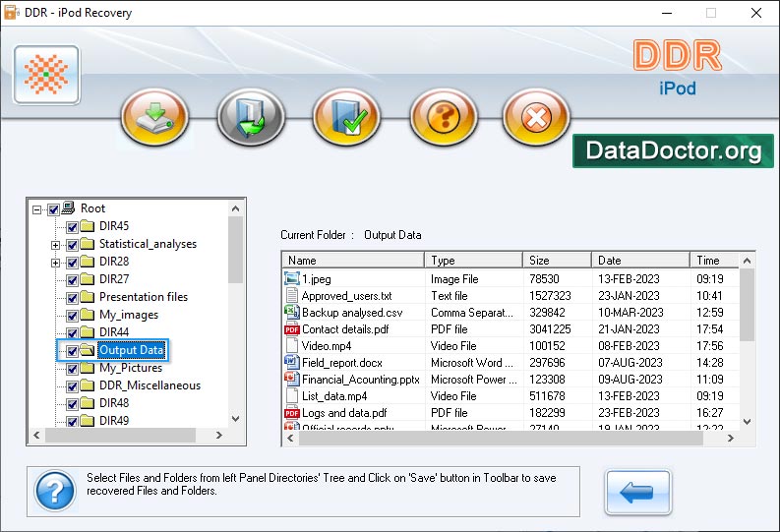Go back with the blue arrow button
780x532 pixels.
point(637,493)
